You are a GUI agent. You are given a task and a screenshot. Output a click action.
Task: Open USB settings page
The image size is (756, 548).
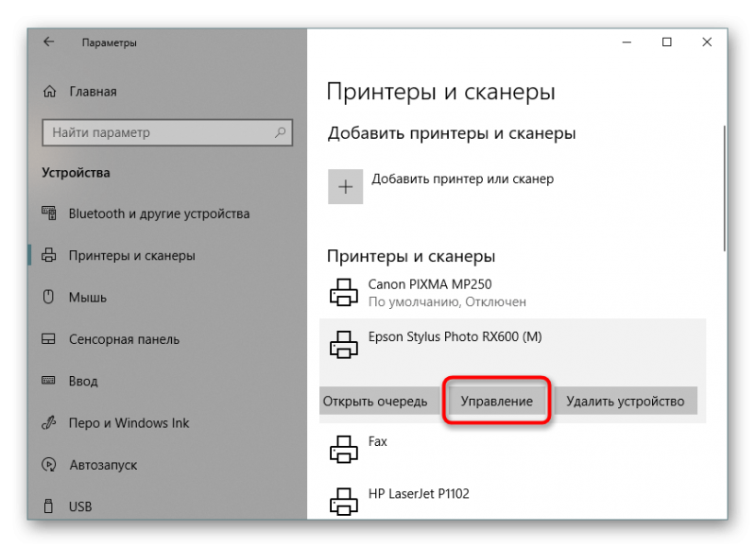coord(80,506)
